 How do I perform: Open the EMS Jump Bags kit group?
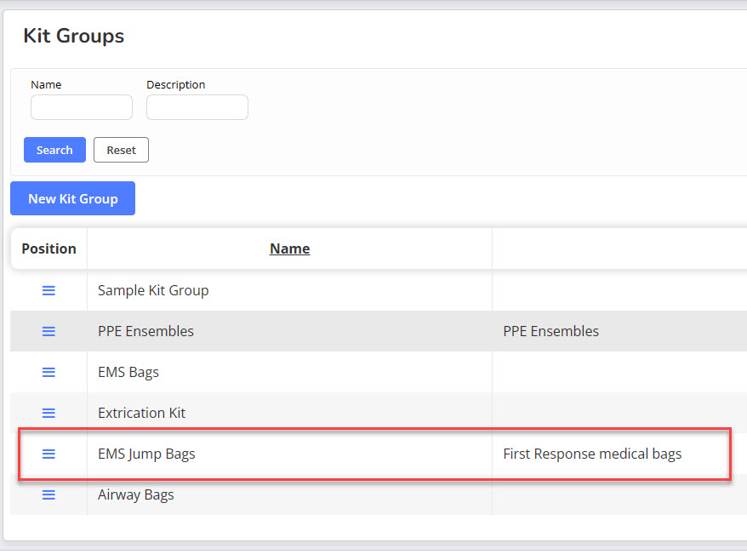tap(146, 454)
